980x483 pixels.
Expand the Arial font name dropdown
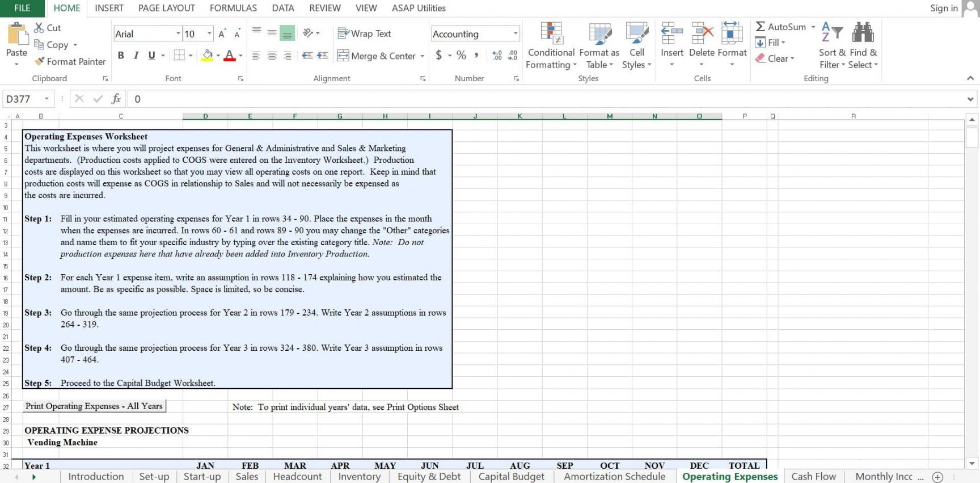pyautogui.click(x=178, y=33)
